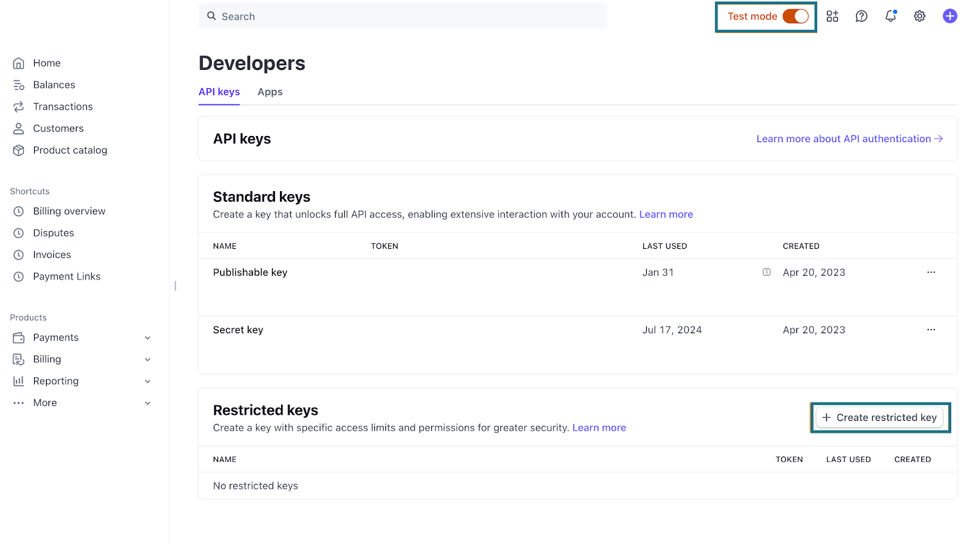Switch to the Apps tab

pos(270,92)
